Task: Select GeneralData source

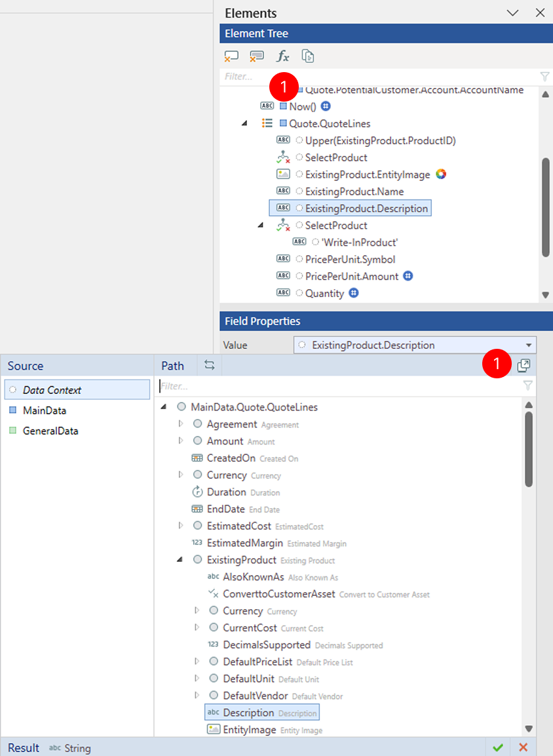Action: point(50,431)
